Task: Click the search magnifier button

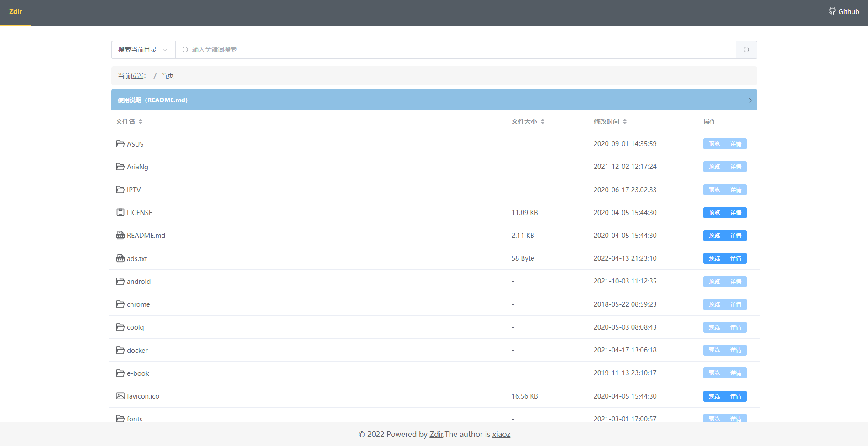Action: coord(746,50)
